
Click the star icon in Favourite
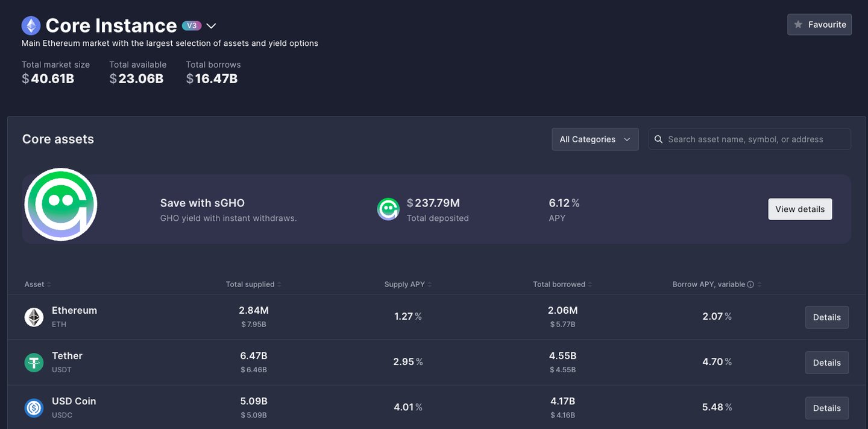point(798,25)
